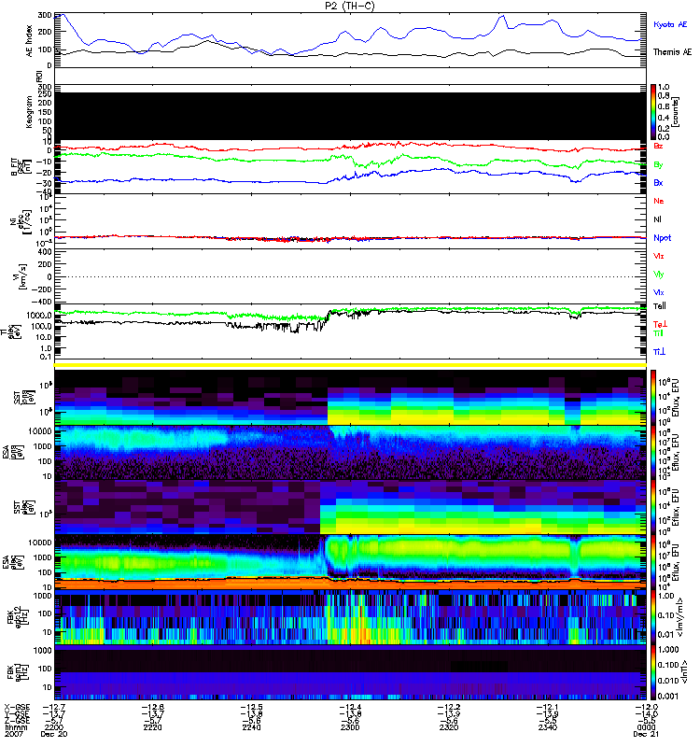This screenshot has height=747, width=700.
Task: Pick the keogram counts color bar
Action: tap(652, 112)
